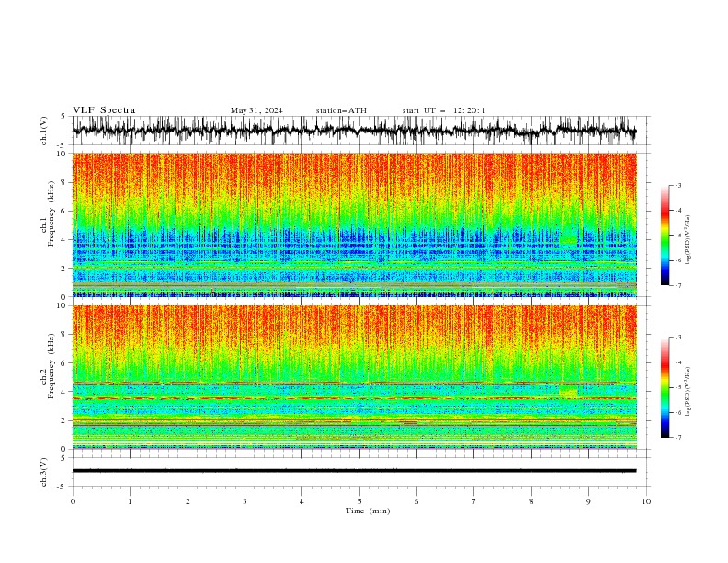728x563 pixels.
Task: Click the '-7' label on lower colorbar
Action: 677,437
